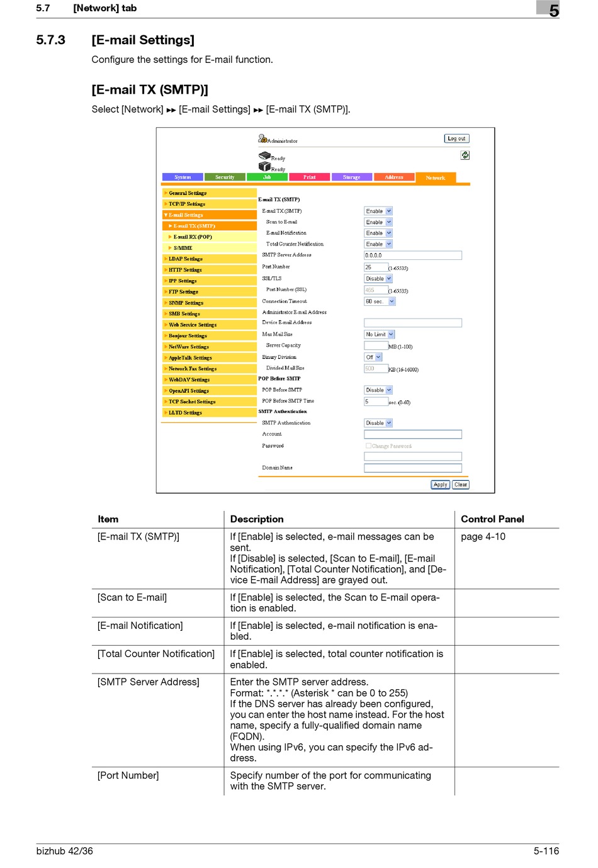Switch to the Address tab
598x868 pixels.
coord(393,178)
